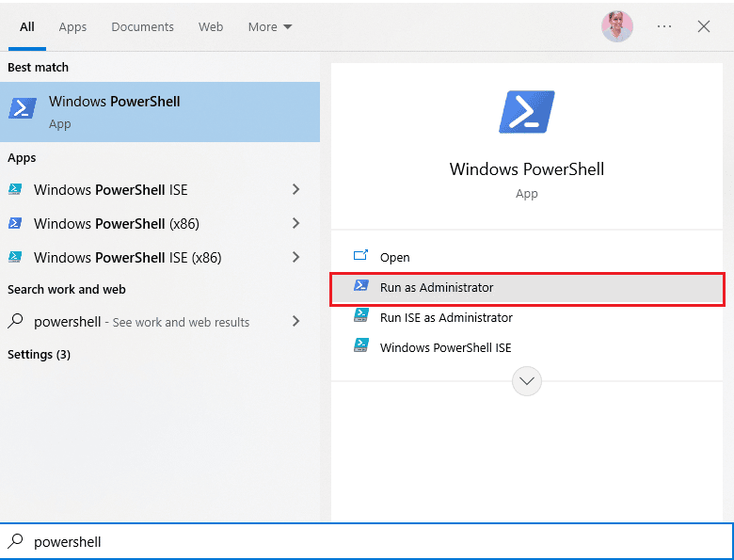Screen dimensions: 734x560
Task: Select Run ISE as Administrator
Action: [x=446, y=318]
